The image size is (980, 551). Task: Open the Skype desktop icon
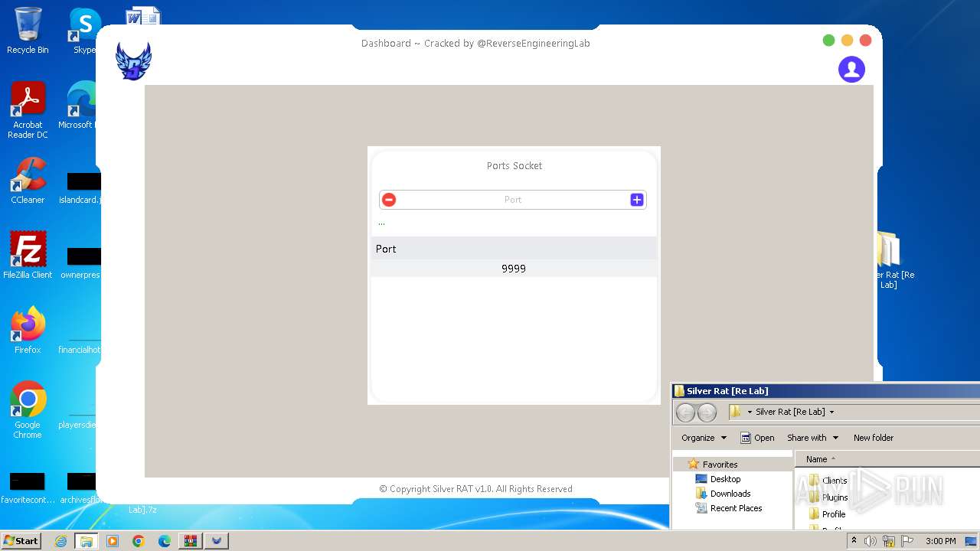(84, 31)
